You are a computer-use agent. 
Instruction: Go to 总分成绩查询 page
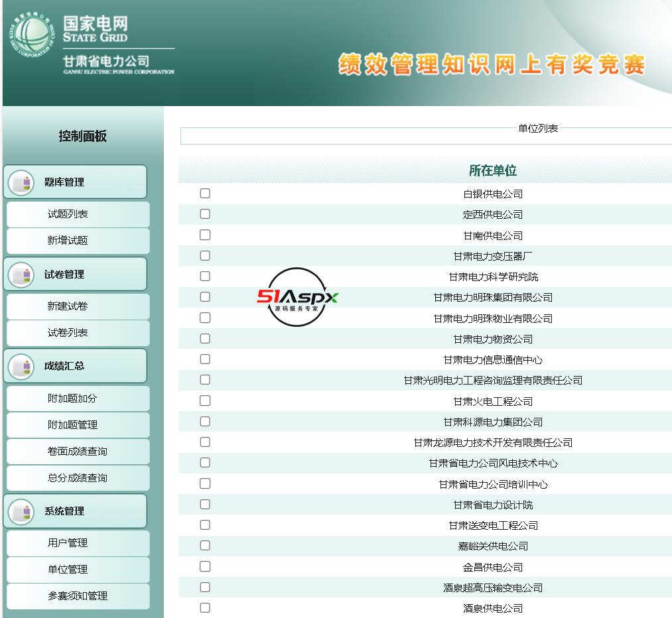(x=78, y=478)
